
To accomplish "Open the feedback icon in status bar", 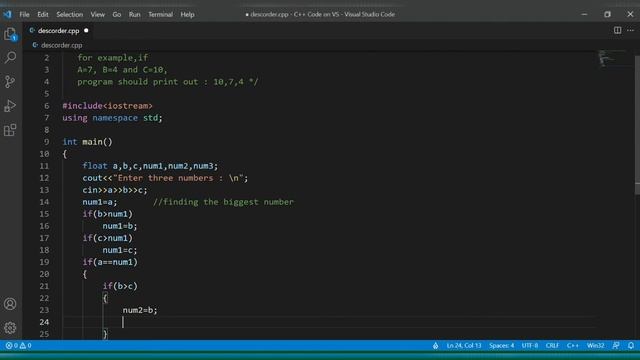I will point(616,345).
